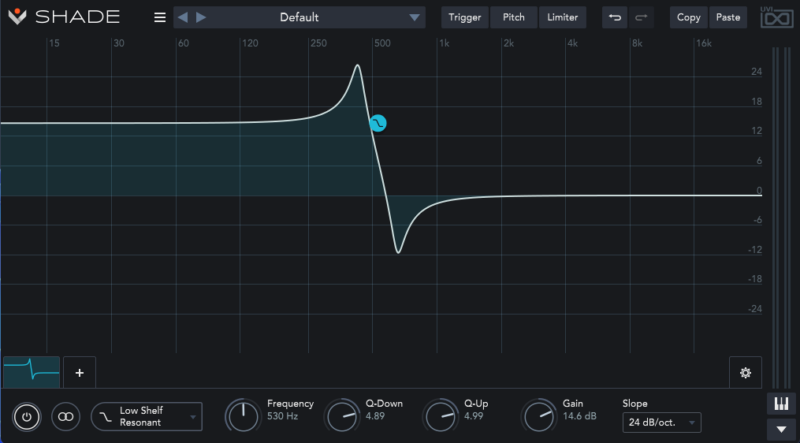Image resolution: width=800 pixels, height=443 pixels.
Task: Show the piano keyboard icon
Action: [x=781, y=404]
